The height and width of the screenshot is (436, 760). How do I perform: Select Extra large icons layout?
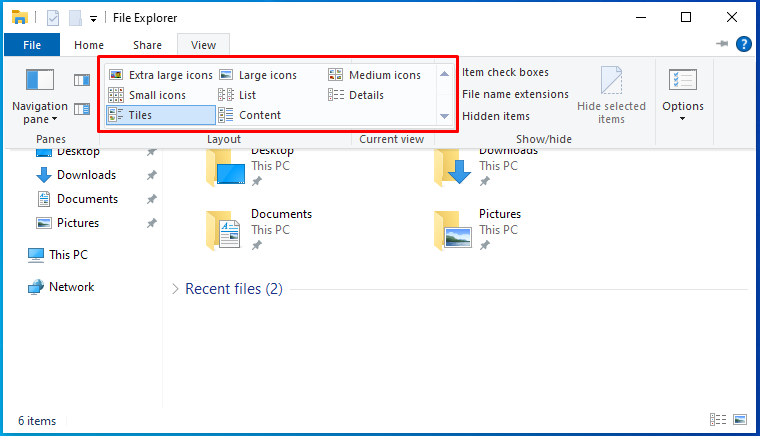point(160,75)
